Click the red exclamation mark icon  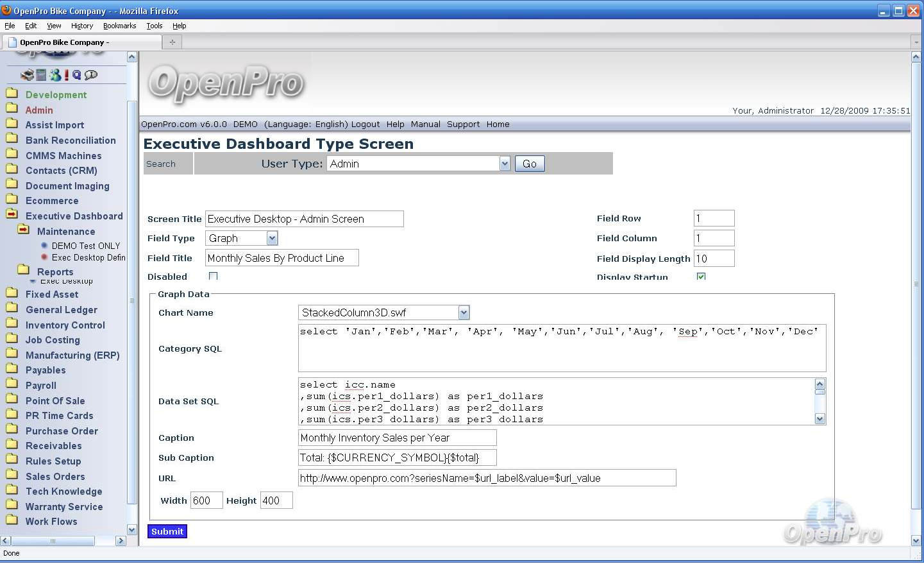[x=66, y=75]
